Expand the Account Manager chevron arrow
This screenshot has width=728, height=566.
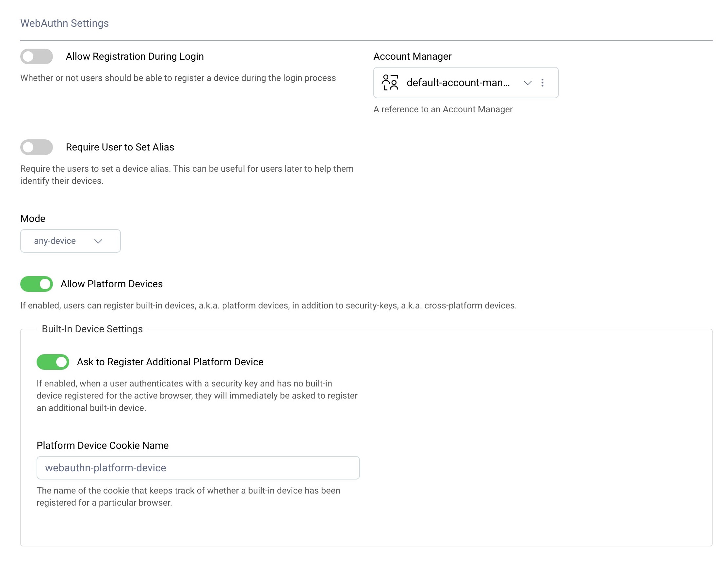click(x=527, y=83)
